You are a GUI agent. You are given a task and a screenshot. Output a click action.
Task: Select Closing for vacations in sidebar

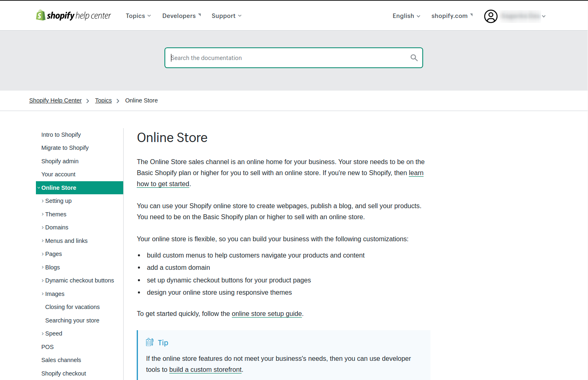tap(72, 307)
